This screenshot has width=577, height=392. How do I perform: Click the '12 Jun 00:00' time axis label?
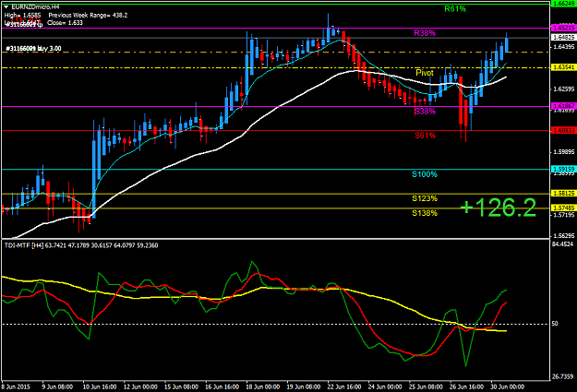click(140, 386)
